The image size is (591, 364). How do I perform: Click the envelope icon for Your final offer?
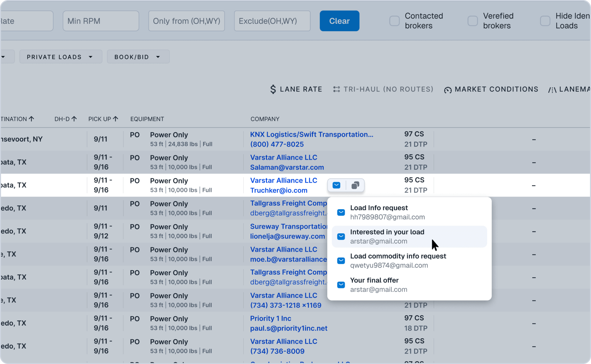pos(341,285)
